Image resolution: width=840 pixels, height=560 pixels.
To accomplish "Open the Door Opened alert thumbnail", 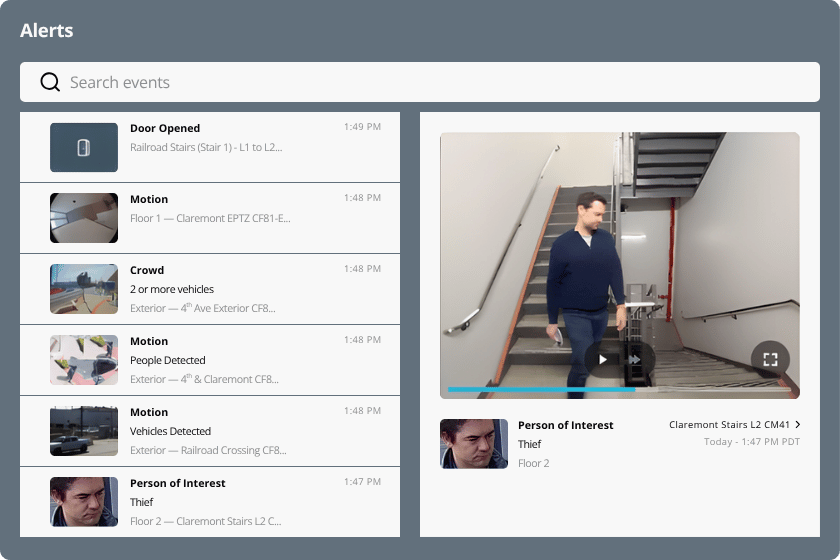I will pos(84,147).
